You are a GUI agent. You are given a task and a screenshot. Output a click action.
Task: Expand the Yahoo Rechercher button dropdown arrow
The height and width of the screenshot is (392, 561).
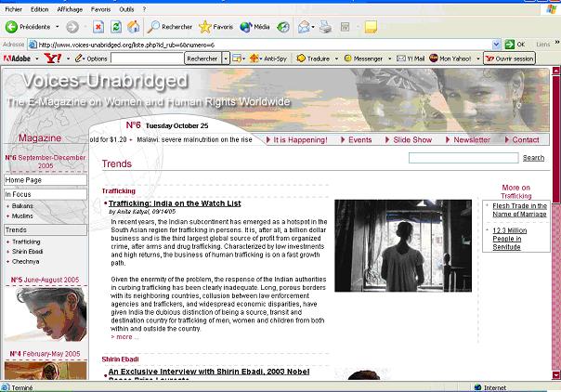[225, 59]
